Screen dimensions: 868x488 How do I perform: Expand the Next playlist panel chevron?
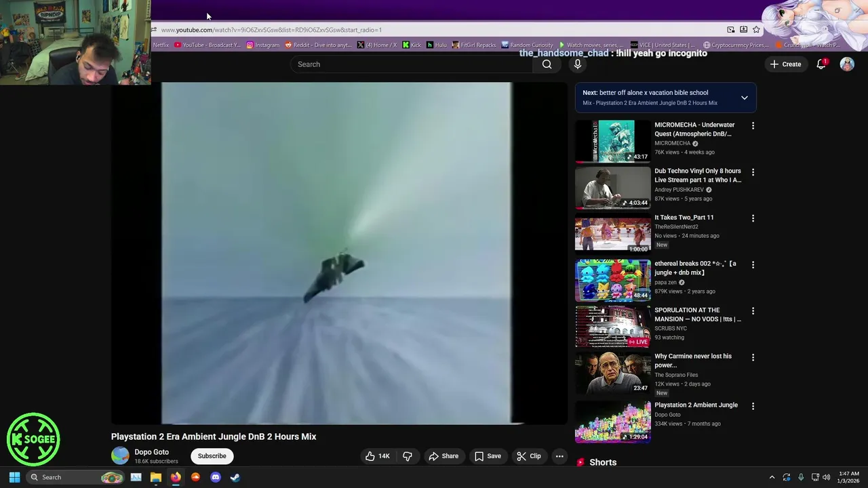744,98
